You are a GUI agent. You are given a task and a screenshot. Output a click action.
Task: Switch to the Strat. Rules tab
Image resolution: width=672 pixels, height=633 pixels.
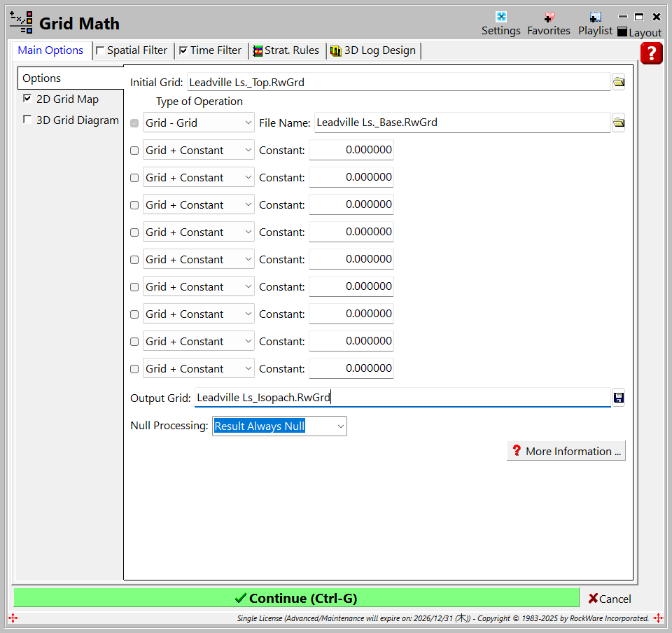coord(286,50)
